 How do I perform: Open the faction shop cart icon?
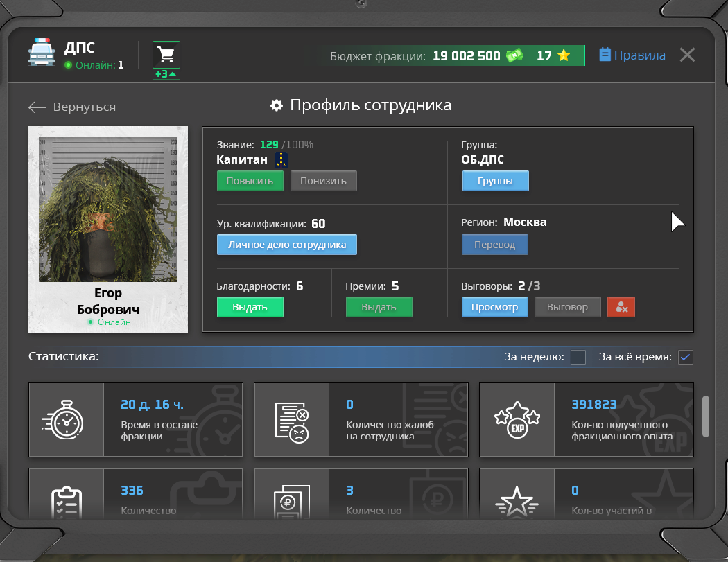pos(166,55)
